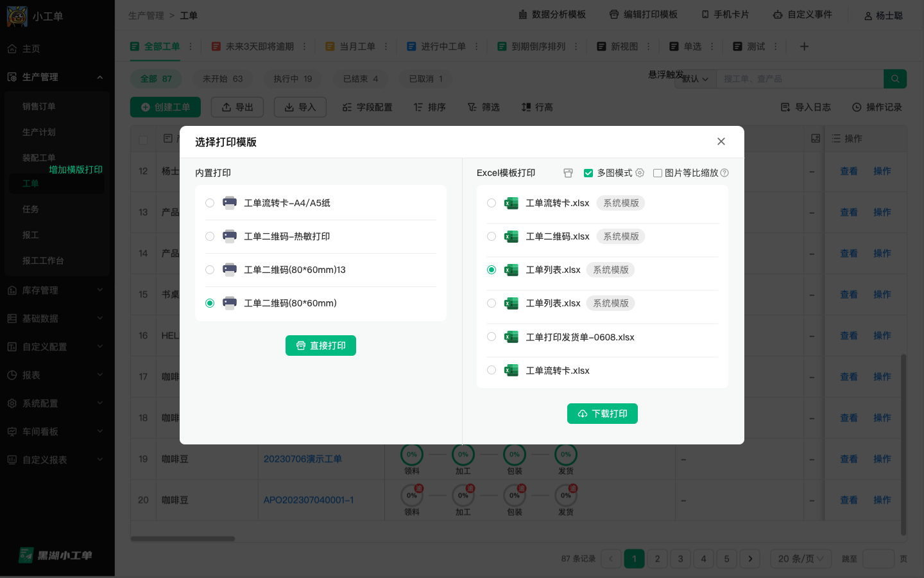924x578 pixels.
Task: Click the 领料 progress circle for 20230706演示工单
Action: coord(412,455)
